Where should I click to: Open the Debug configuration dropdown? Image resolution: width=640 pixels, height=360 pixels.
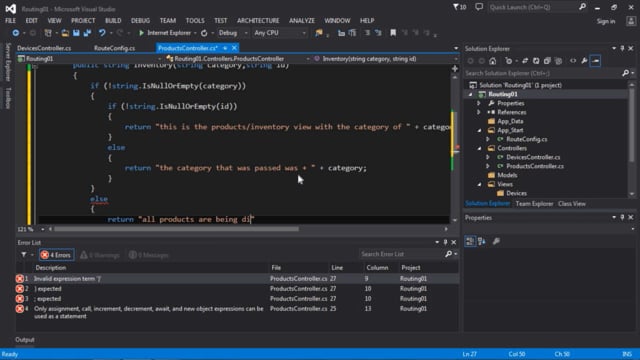pyautogui.click(x=246, y=33)
